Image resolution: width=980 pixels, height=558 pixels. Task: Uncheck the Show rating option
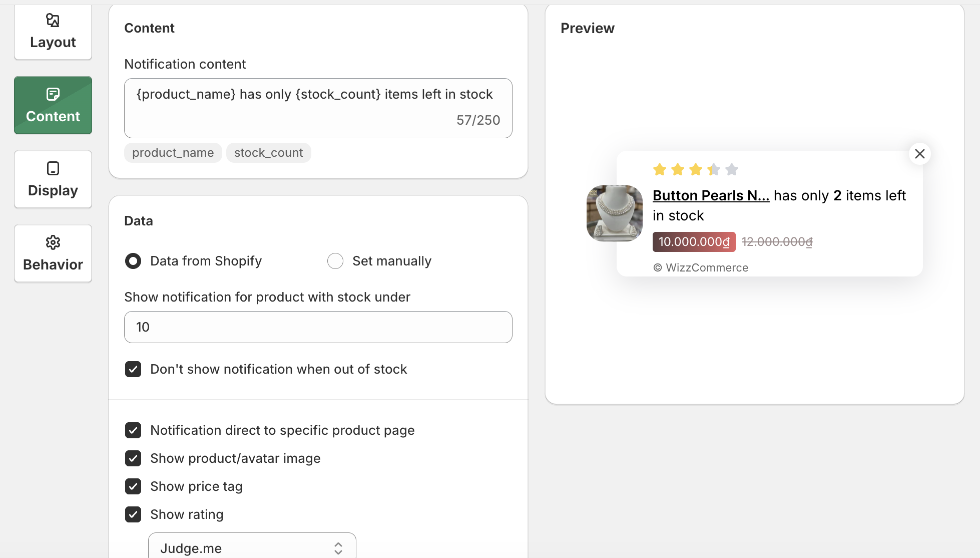click(133, 514)
